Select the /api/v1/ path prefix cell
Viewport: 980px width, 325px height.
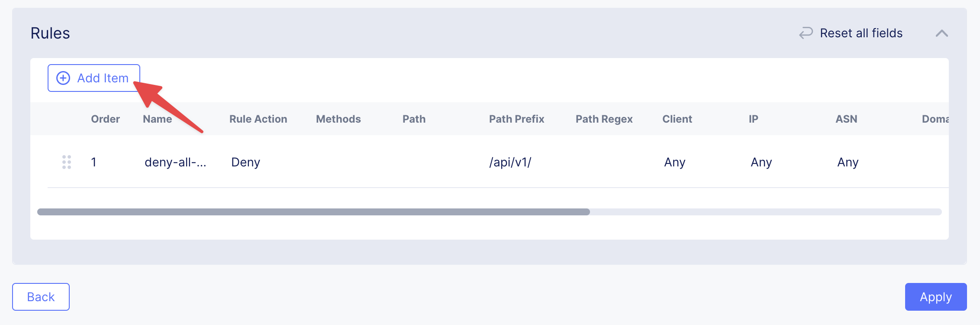(510, 162)
